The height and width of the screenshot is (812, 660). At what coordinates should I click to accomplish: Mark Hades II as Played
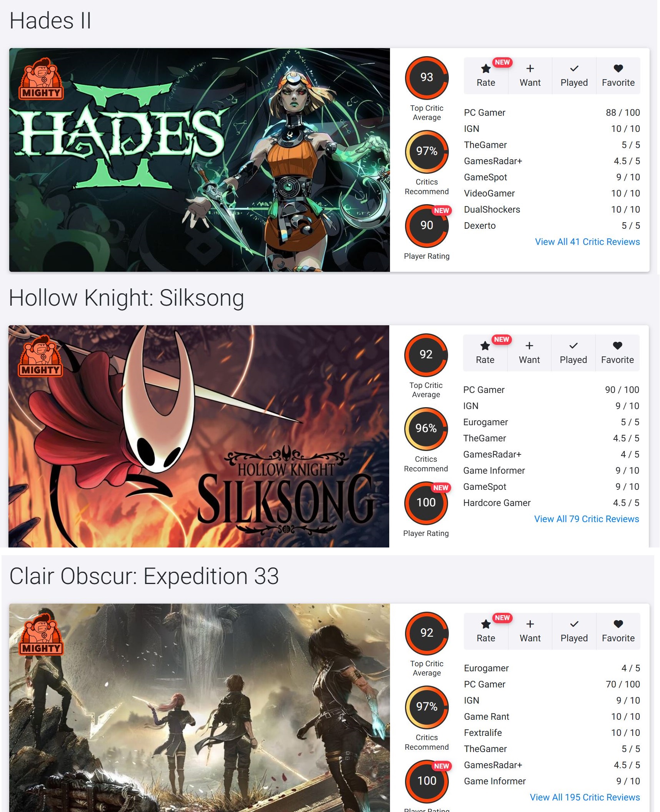[574, 76]
